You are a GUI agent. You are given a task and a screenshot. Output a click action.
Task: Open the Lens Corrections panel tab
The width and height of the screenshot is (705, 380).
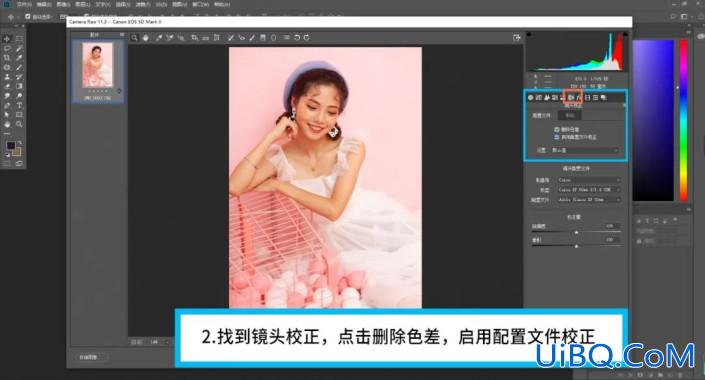click(x=571, y=98)
